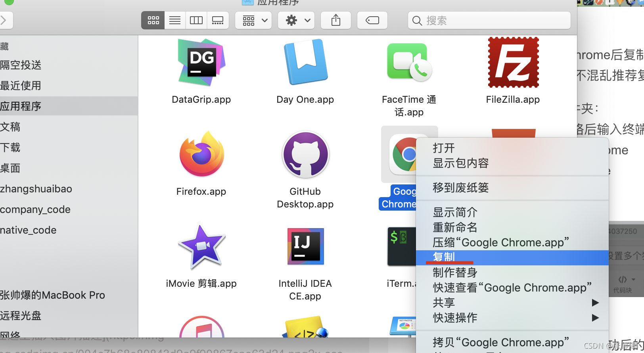Select the DataGrip.app icon

(201, 62)
